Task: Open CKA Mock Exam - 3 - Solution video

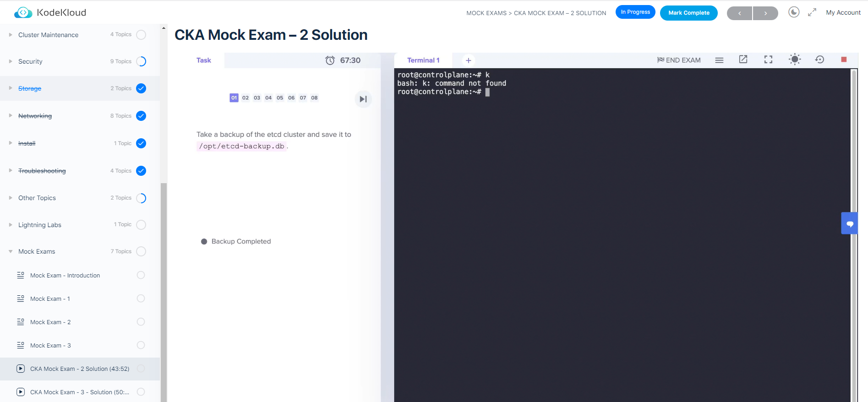Action: click(x=80, y=392)
